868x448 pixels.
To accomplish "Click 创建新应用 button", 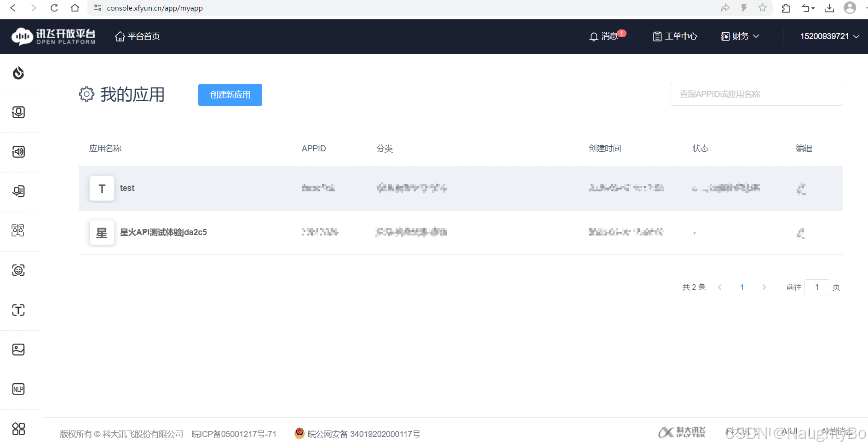I will pyautogui.click(x=230, y=95).
